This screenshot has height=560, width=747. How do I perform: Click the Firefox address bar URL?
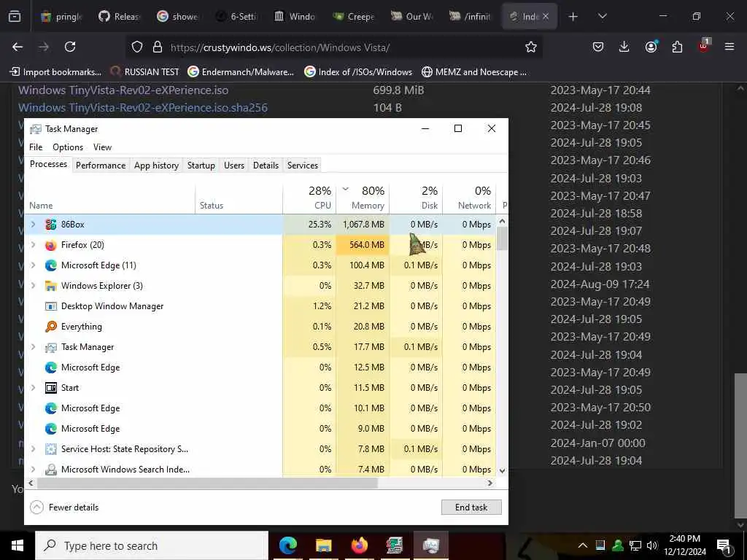pyautogui.click(x=280, y=47)
